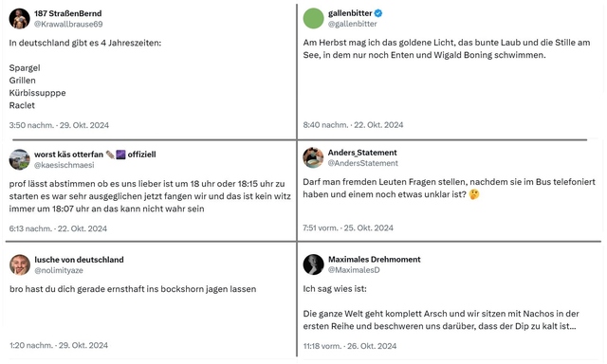
Task: Open the @gallenbitter handle link
Action: [352, 24]
